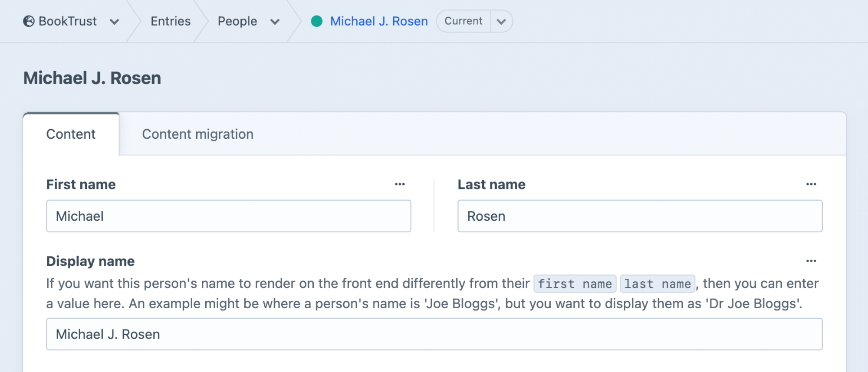Screen dimensions: 868x372
Task: Click the 'last name' code tag
Action: coord(658,284)
